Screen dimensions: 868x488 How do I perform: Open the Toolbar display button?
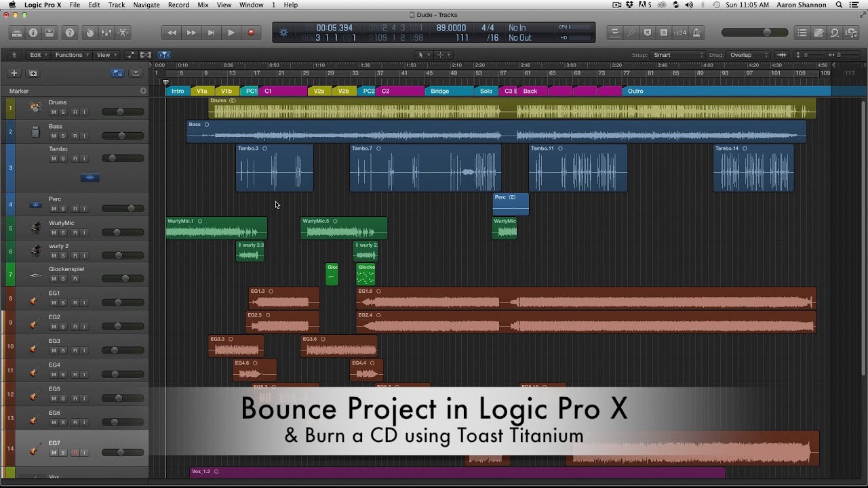[x=50, y=33]
